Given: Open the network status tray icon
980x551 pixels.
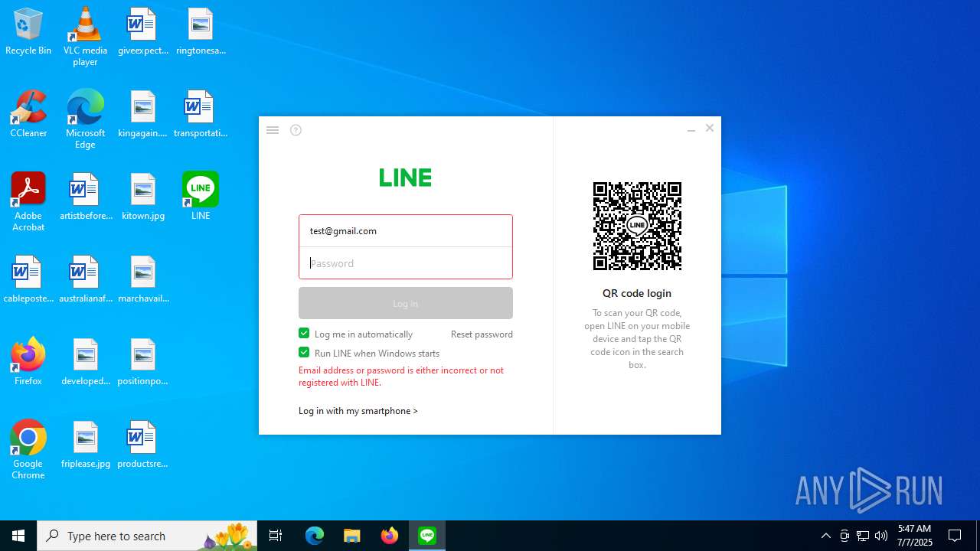Looking at the screenshot, I should (863, 536).
